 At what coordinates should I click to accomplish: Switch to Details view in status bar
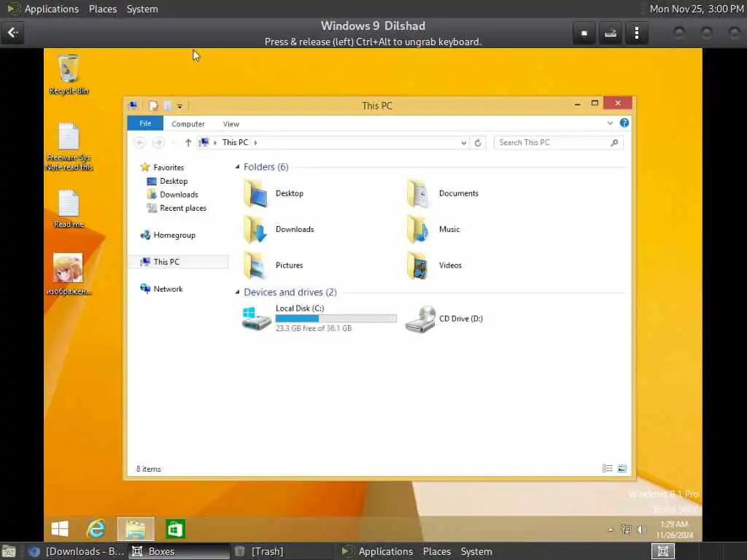pos(608,469)
